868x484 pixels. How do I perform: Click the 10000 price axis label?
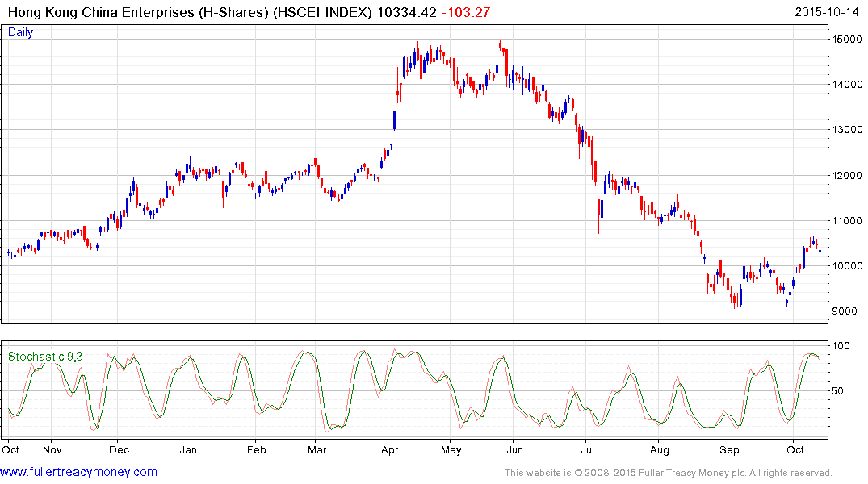point(847,266)
